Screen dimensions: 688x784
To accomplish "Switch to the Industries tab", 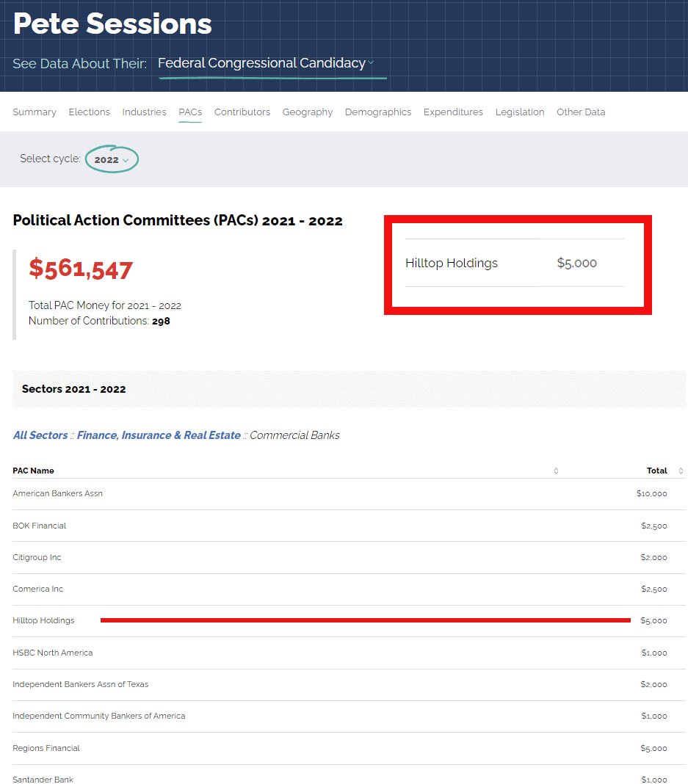I will click(x=144, y=112).
